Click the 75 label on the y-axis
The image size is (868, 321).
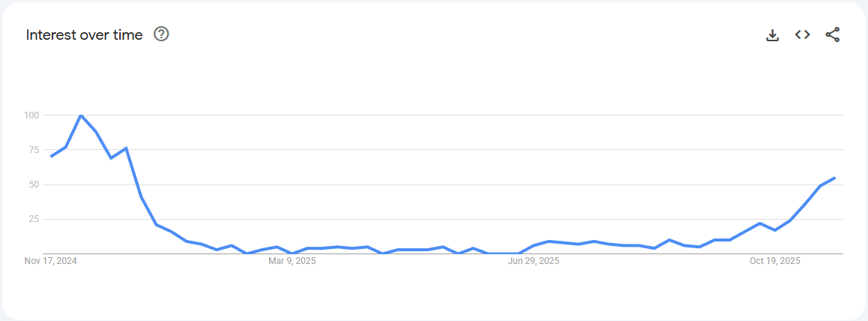[33, 150]
